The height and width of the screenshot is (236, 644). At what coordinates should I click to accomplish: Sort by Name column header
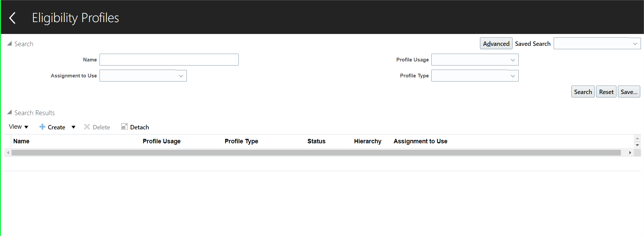coord(21,141)
